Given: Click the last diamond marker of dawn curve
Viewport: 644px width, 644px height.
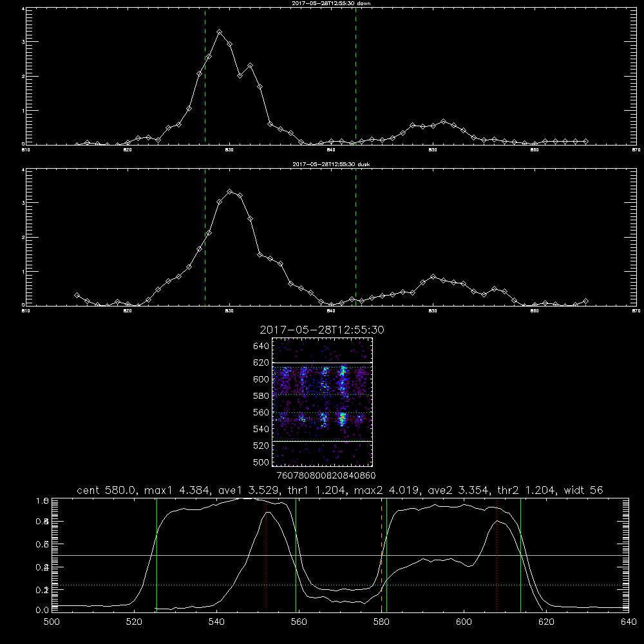Looking at the screenshot, I should tap(585, 141).
